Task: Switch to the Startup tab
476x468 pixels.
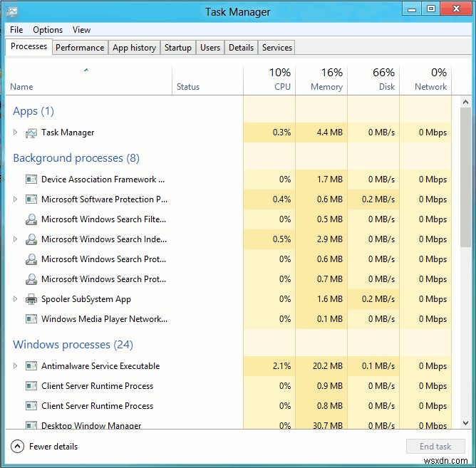Action: (178, 48)
